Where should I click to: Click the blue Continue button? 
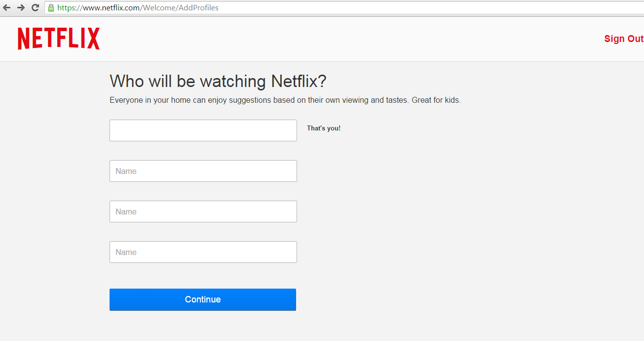coord(203,299)
